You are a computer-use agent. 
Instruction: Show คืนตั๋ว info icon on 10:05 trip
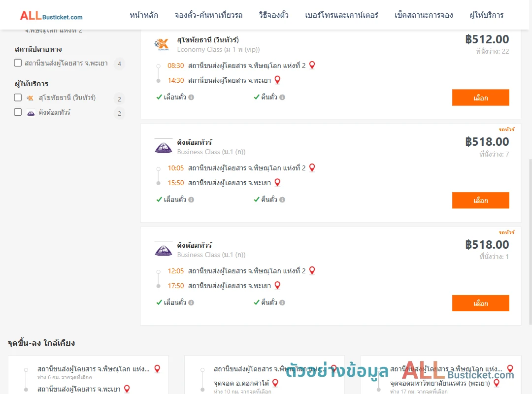[282, 200]
